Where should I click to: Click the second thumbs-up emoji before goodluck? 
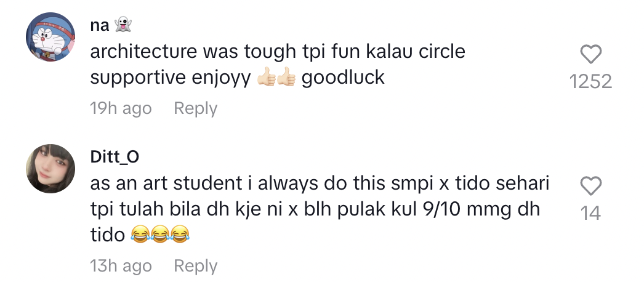pyautogui.click(x=286, y=78)
